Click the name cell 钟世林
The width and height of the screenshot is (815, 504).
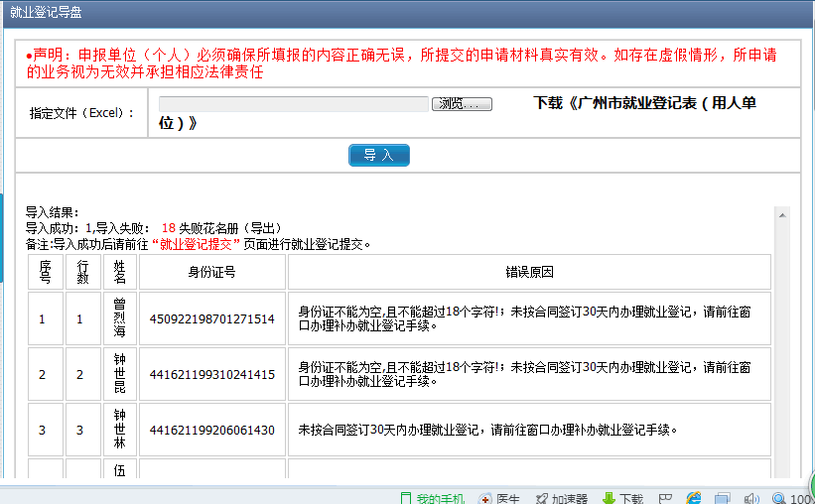click(x=120, y=430)
